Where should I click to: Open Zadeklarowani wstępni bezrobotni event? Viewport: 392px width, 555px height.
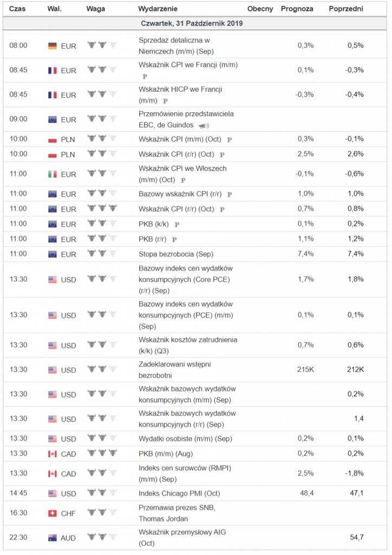(x=175, y=370)
